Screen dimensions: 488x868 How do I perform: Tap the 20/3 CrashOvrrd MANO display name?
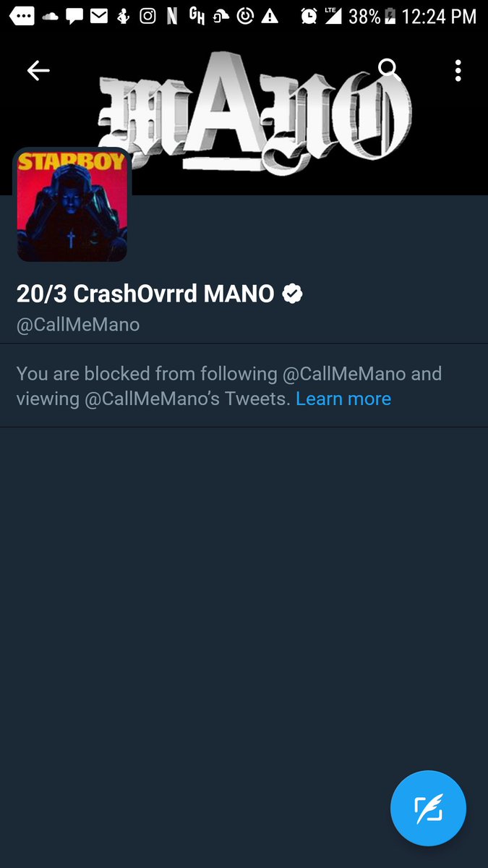[145, 294]
